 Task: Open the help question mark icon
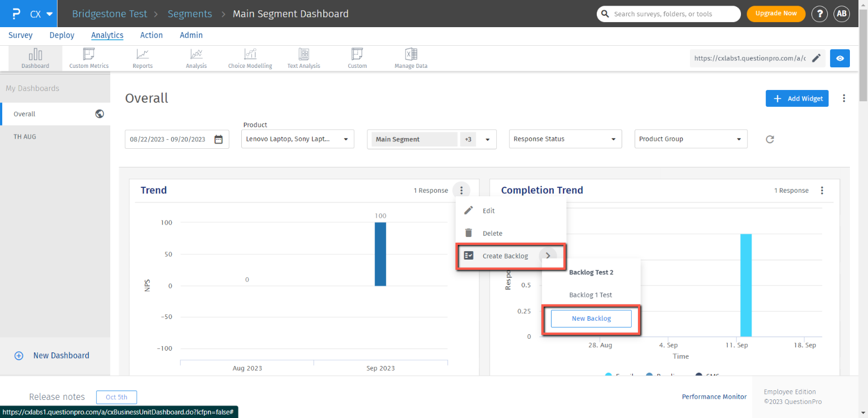click(x=819, y=14)
